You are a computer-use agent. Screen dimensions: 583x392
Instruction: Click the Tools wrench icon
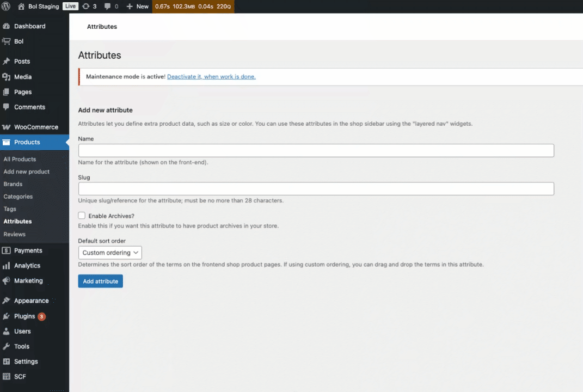click(x=7, y=346)
